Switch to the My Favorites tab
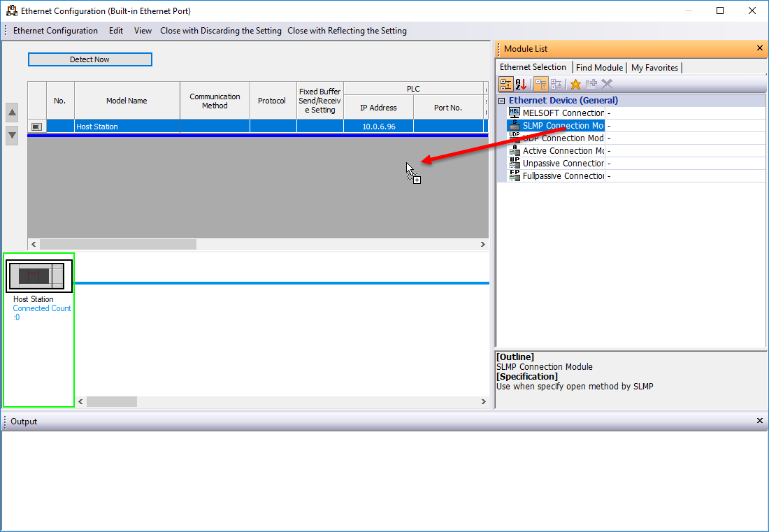The image size is (769, 532). pyautogui.click(x=654, y=68)
